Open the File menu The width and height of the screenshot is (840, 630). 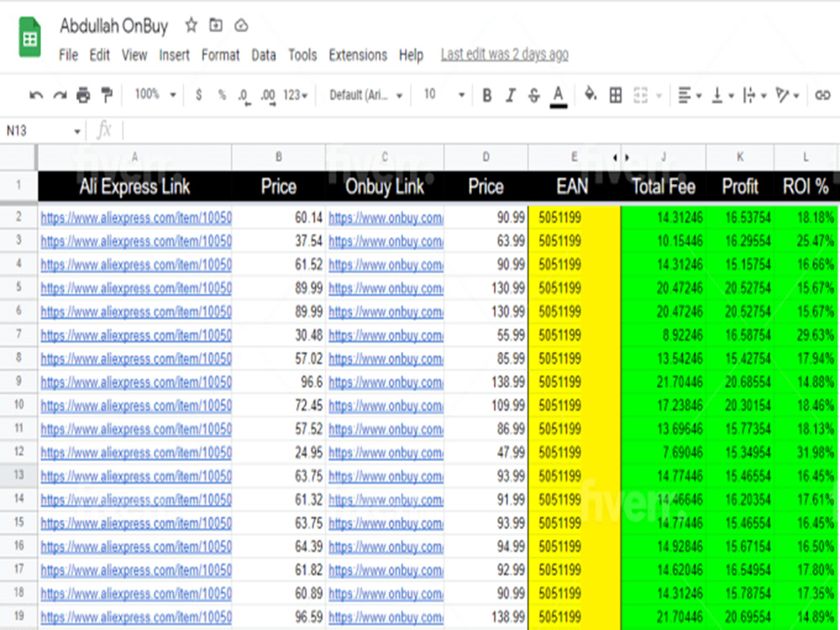pyautogui.click(x=69, y=55)
